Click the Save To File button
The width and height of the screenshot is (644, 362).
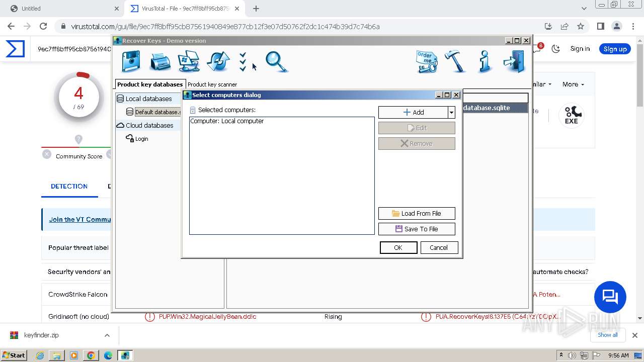[x=417, y=229]
